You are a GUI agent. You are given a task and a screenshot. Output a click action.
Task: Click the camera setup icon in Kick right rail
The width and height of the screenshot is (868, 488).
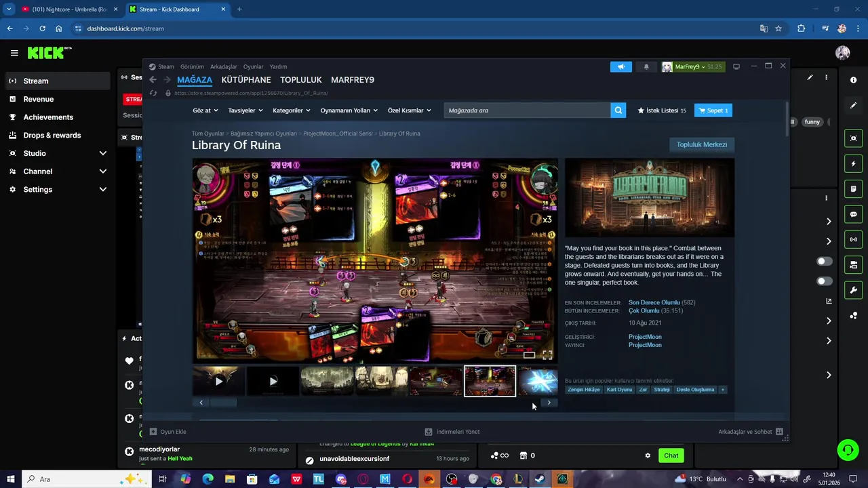(853, 265)
